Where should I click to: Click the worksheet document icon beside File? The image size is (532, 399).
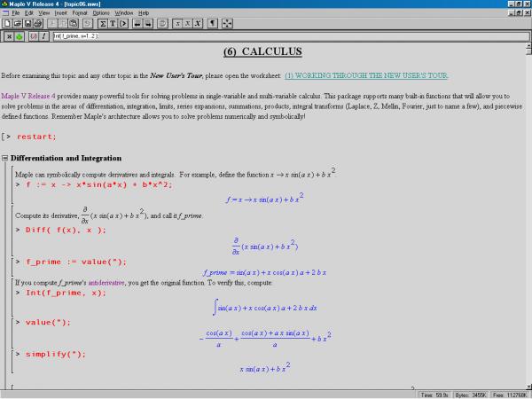pos(5,13)
